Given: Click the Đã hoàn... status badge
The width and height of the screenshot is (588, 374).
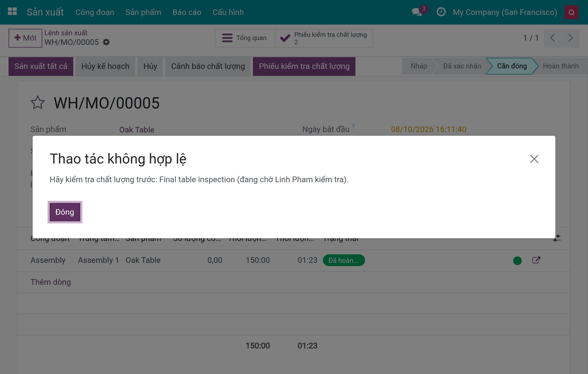Looking at the screenshot, I should (344, 260).
